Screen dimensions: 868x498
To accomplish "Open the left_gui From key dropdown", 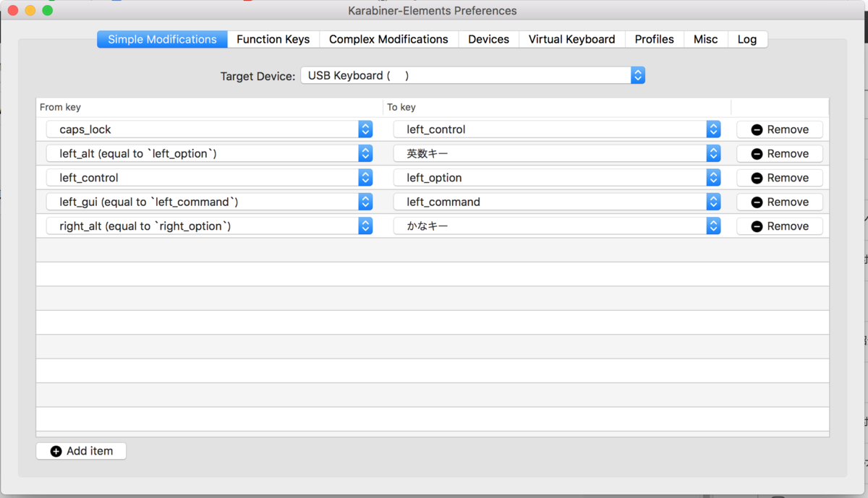I will tap(210, 202).
